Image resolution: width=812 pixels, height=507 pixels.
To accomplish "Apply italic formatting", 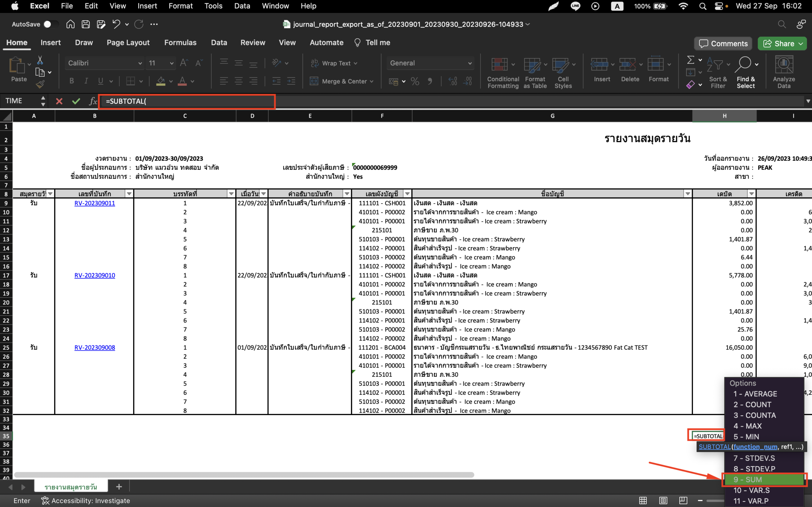I will pyautogui.click(x=86, y=81).
